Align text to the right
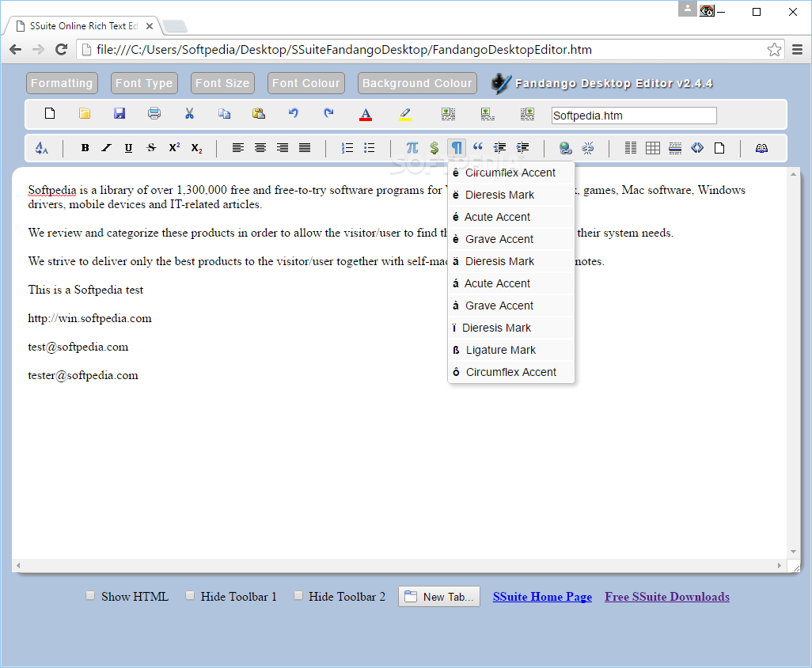 coord(283,148)
